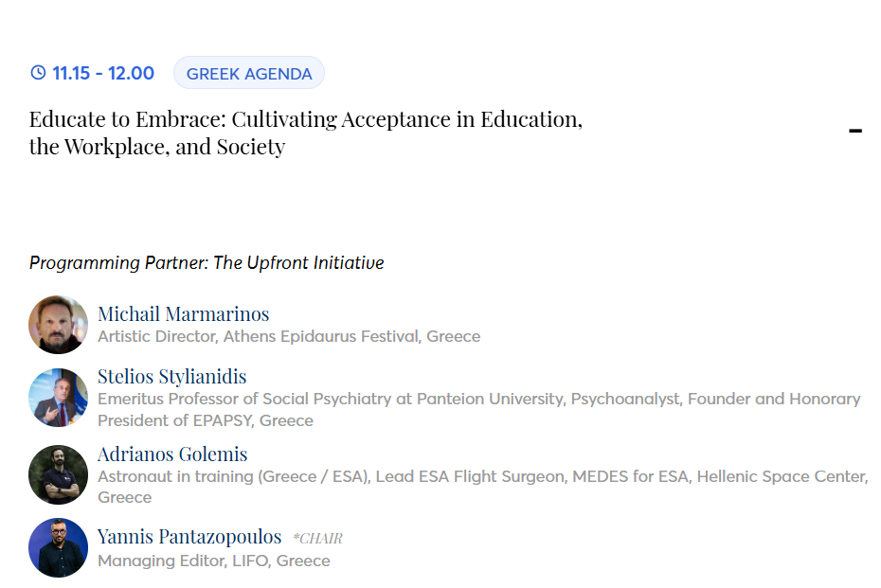Click the Michail Marmarinos name link
This screenshot has height=588, width=881.
(x=183, y=313)
